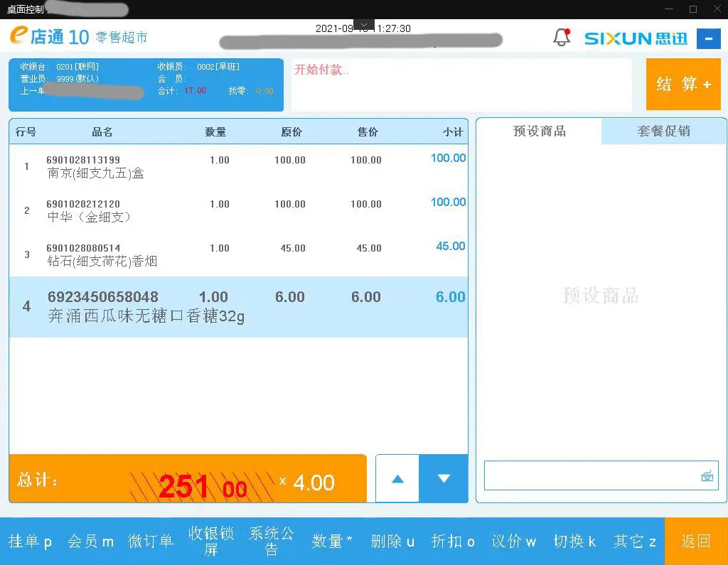Image resolution: width=728 pixels, height=565 pixels.
Task: Click the up arrow to scroll the item list
Action: 397,480
